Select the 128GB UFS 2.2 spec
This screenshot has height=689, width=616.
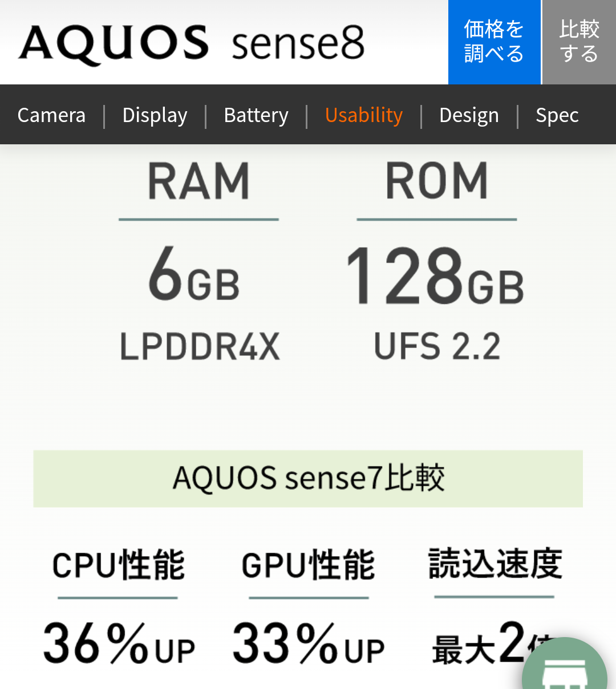pyautogui.click(x=437, y=302)
